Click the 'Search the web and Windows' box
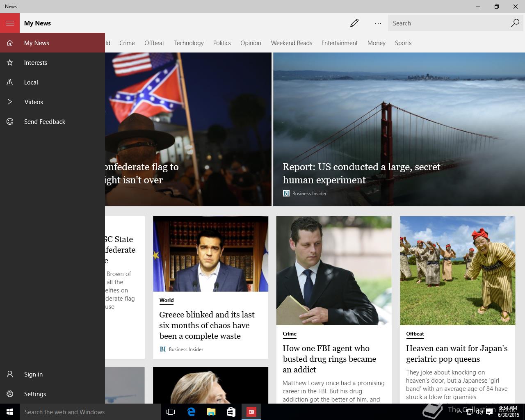The image size is (525, 420). point(90,412)
